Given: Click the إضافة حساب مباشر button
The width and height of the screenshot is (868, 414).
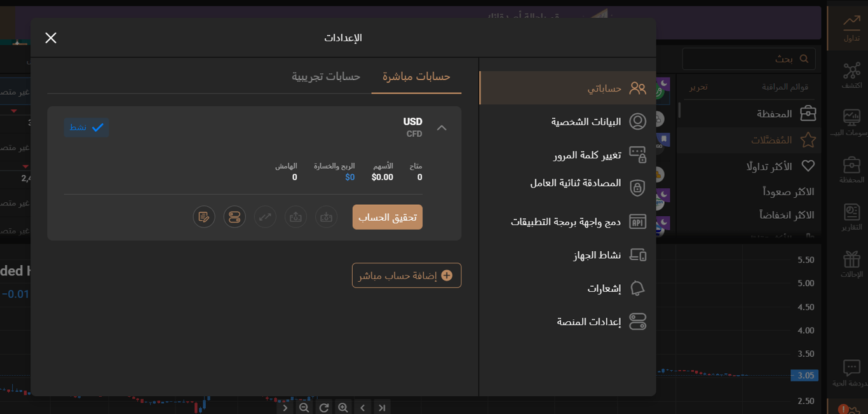Looking at the screenshot, I should 406,275.
